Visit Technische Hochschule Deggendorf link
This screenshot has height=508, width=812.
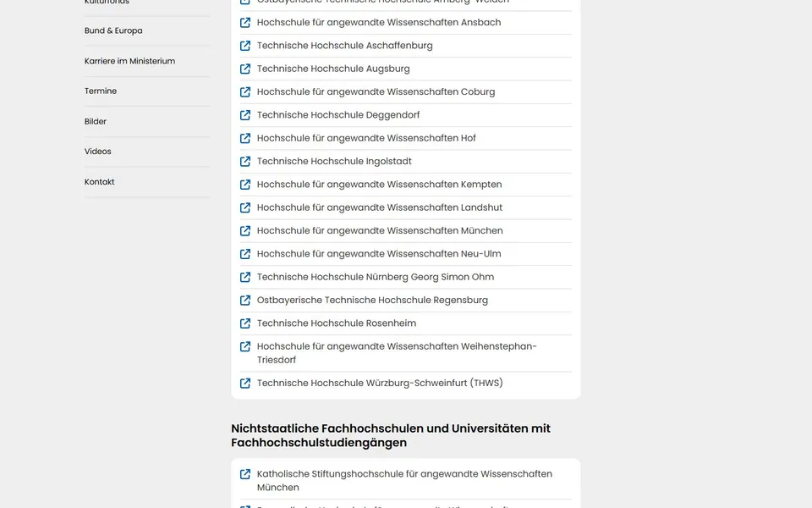point(338,115)
